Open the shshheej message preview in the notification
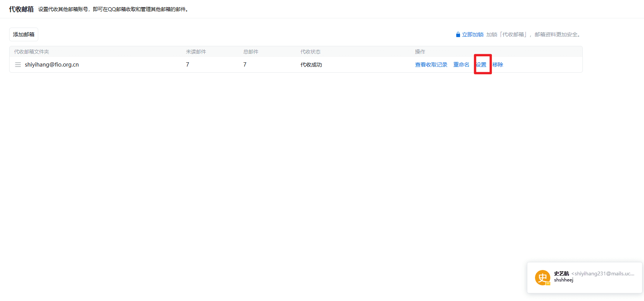Screen dimensions: 644x301 pyautogui.click(x=564, y=280)
